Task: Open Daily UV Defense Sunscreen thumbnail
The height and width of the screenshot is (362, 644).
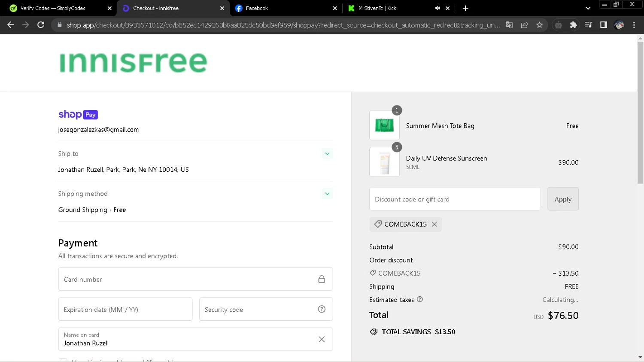Action: click(x=384, y=162)
